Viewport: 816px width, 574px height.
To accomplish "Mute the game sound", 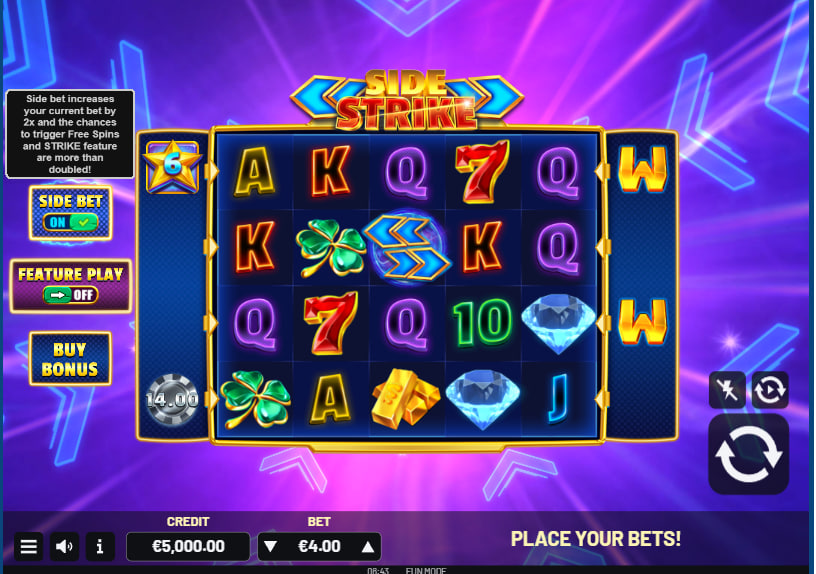I will [x=65, y=546].
